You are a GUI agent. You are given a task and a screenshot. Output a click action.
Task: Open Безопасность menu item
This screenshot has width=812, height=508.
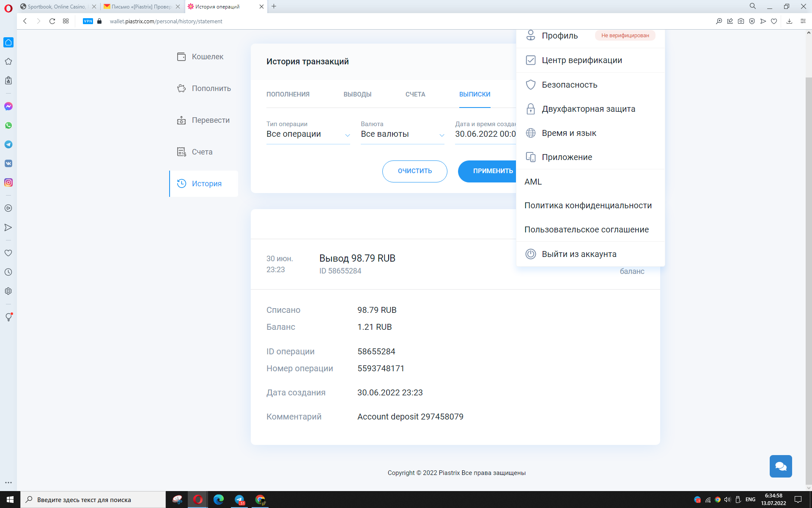590,85
